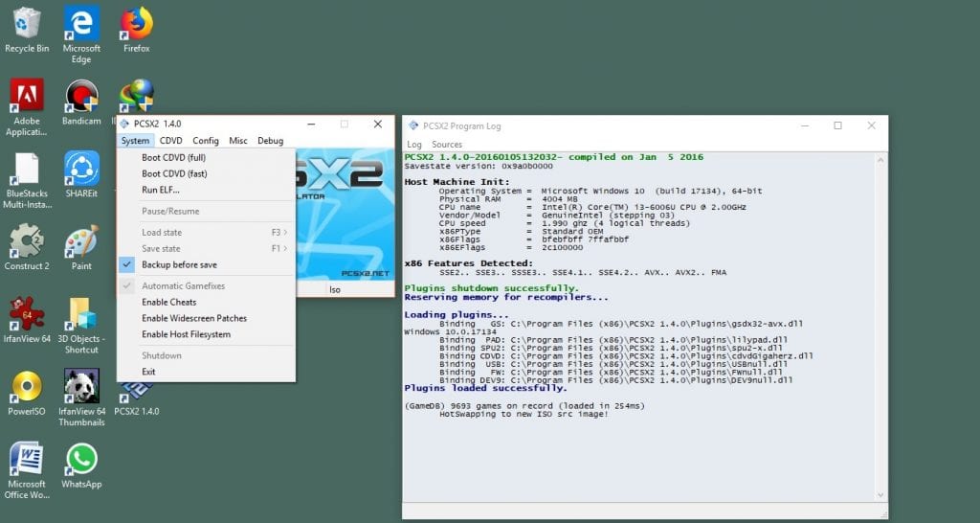The height and width of the screenshot is (523, 980).
Task: Close the PCSX2 1.4.0 window
Action: tap(377, 124)
